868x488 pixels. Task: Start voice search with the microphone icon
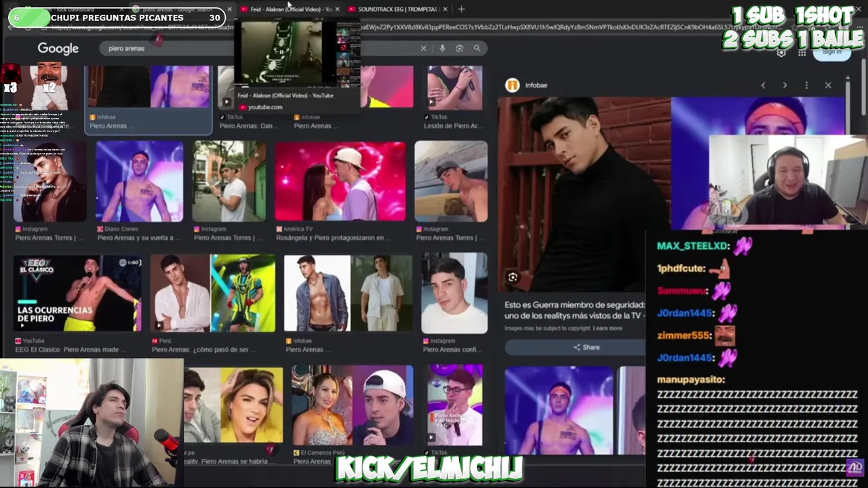tap(442, 48)
